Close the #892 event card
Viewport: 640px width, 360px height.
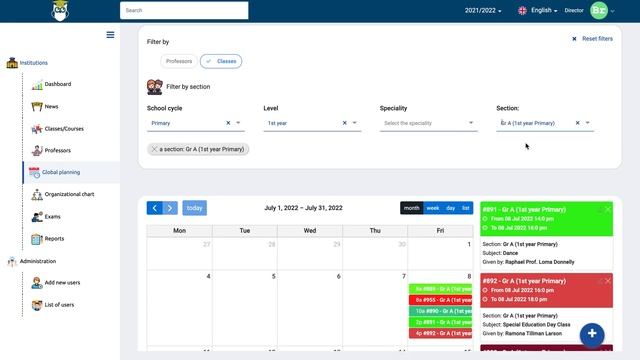point(608,281)
